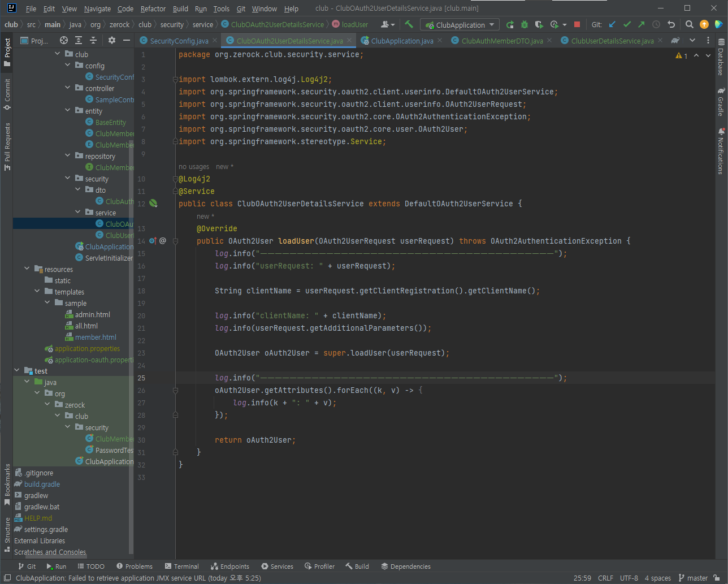The image size is (728, 584).
Task: Hide the Project panel with minus icon
Action: [127, 40]
